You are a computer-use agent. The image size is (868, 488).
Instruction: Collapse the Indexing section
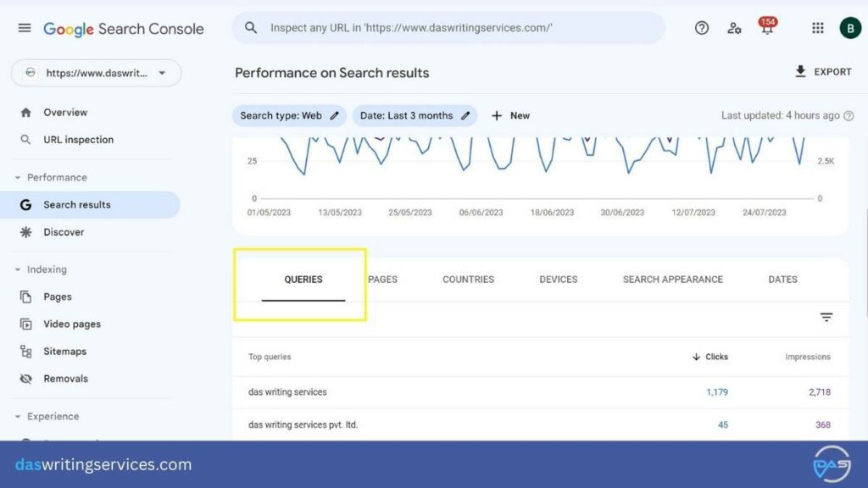click(x=17, y=269)
